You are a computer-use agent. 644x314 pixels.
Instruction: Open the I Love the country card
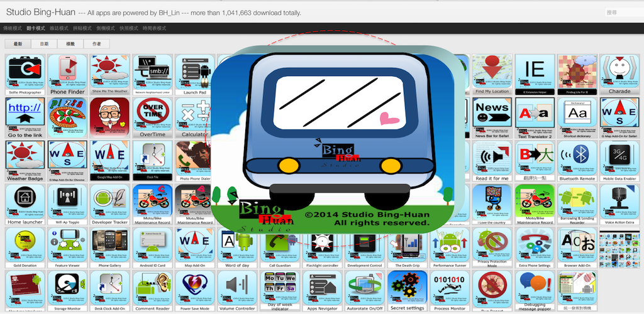point(492,204)
